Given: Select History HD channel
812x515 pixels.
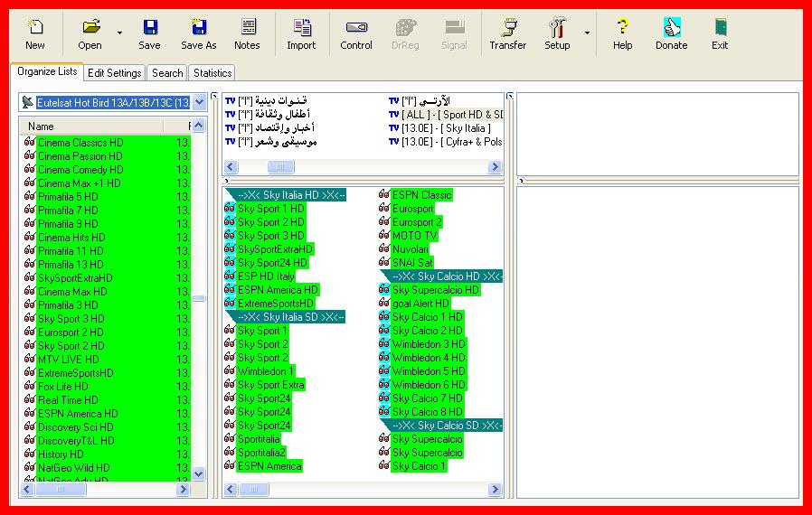Looking at the screenshot, I should point(60,454).
